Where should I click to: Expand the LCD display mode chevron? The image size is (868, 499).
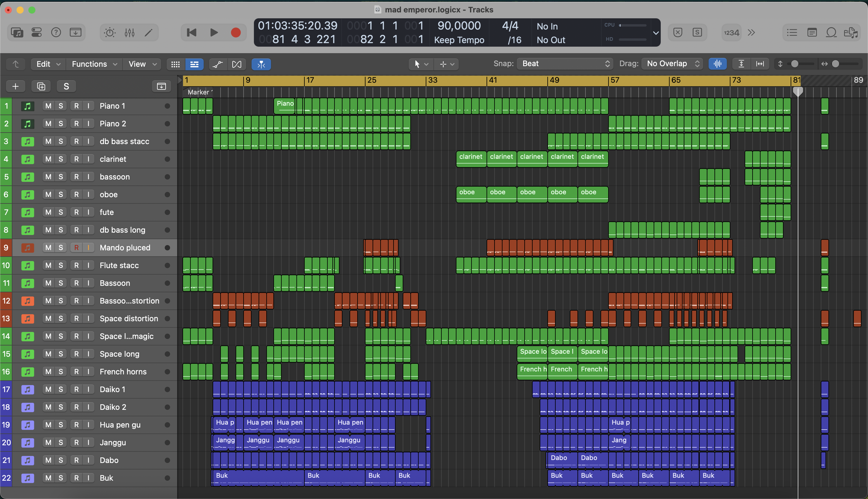[x=655, y=33]
